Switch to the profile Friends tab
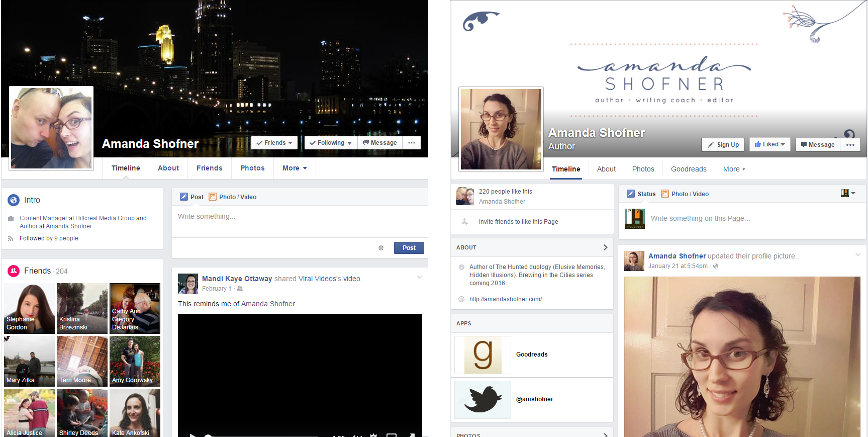This screenshot has height=437, width=868. pos(210,168)
